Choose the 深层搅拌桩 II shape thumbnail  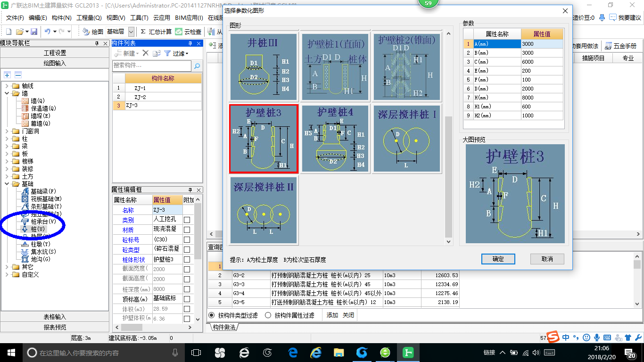coord(264,210)
